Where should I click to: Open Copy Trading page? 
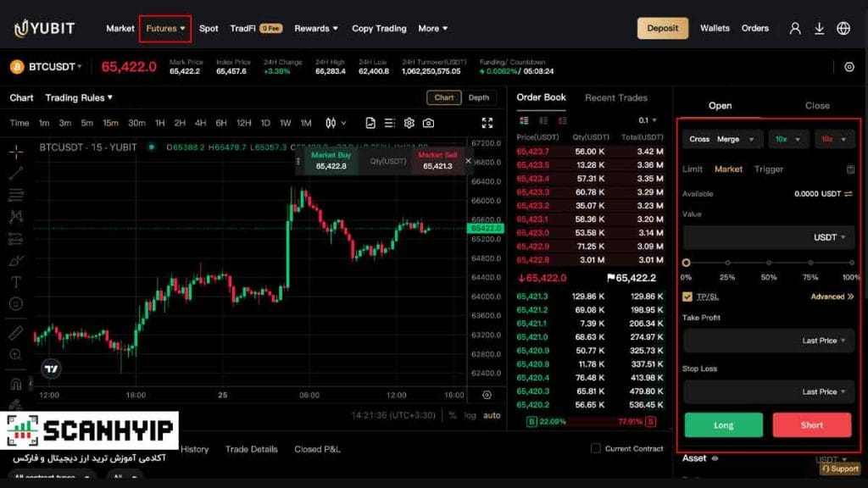[x=379, y=28]
